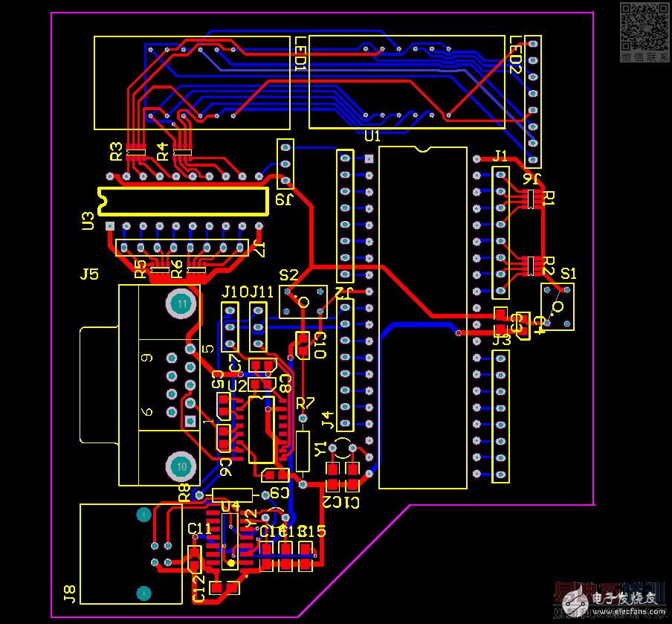Select the U3 designator text
Viewport: 672px width, 624px height.
click(88, 221)
